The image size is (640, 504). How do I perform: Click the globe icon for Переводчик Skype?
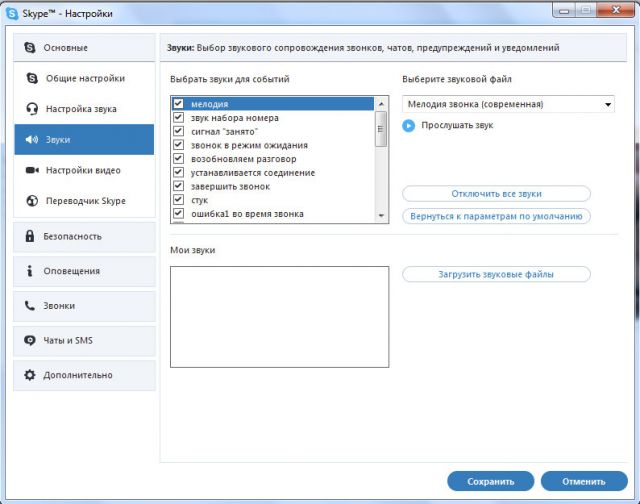coord(32,201)
